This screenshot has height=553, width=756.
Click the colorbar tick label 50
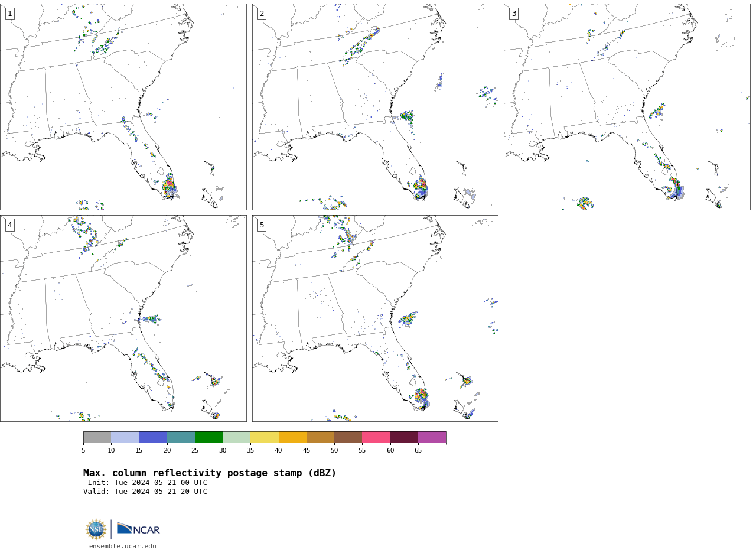click(x=334, y=451)
